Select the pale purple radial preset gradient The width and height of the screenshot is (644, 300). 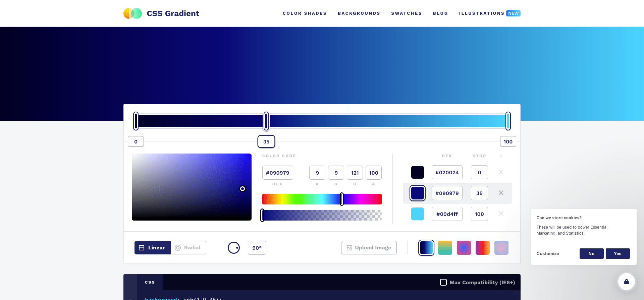click(501, 248)
